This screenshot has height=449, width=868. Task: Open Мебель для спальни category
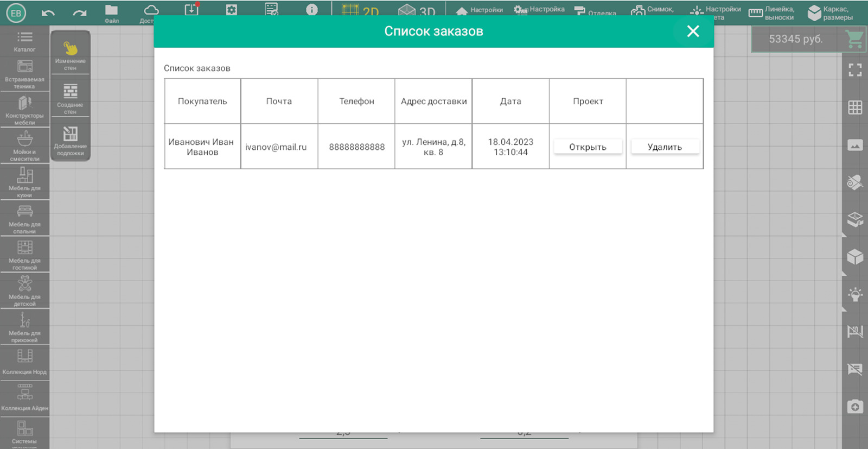pos(24,218)
